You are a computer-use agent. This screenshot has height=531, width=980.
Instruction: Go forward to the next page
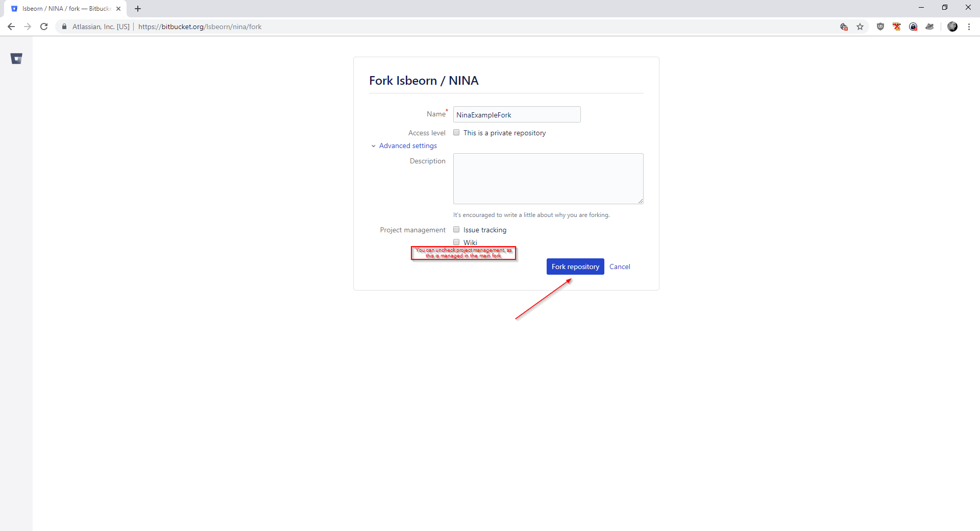(x=28, y=27)
